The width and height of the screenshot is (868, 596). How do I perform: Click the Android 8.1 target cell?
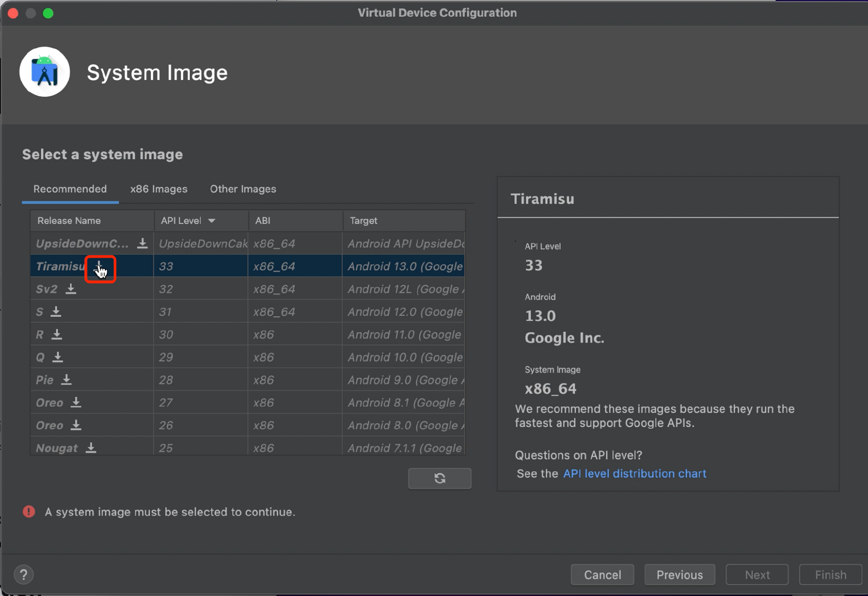point(404,403)
